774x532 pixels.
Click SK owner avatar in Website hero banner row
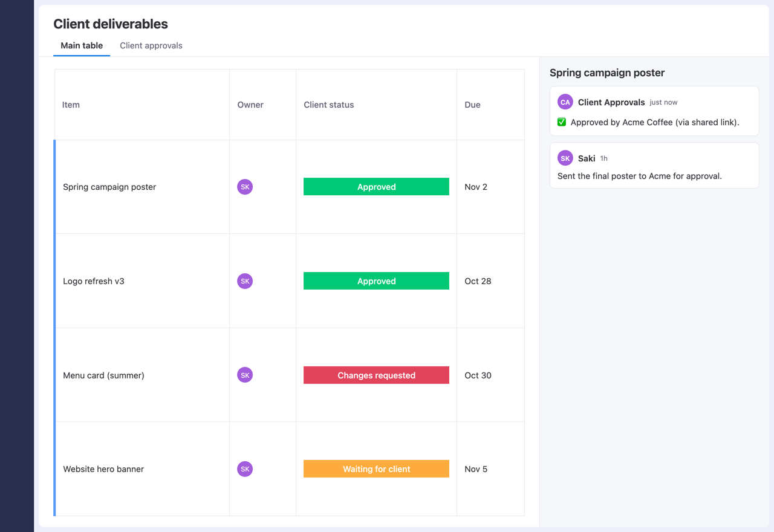(245, 469)
